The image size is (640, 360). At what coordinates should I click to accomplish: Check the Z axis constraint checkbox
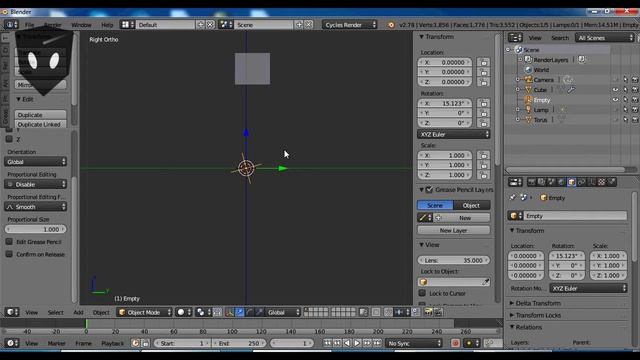pos(9,139)
